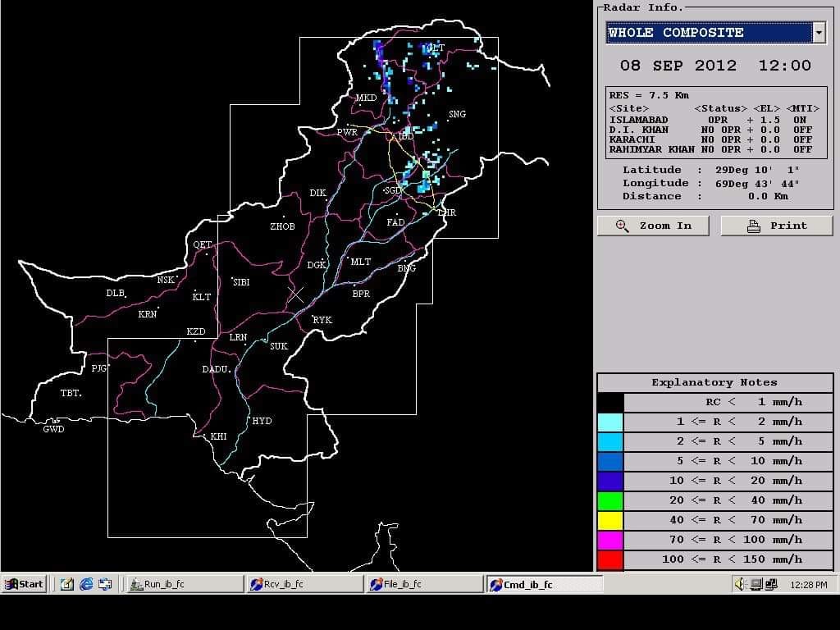Click the SUK station label
This screenshot has height=630, width=840.
pyautogui.click(x=279, y=347)
